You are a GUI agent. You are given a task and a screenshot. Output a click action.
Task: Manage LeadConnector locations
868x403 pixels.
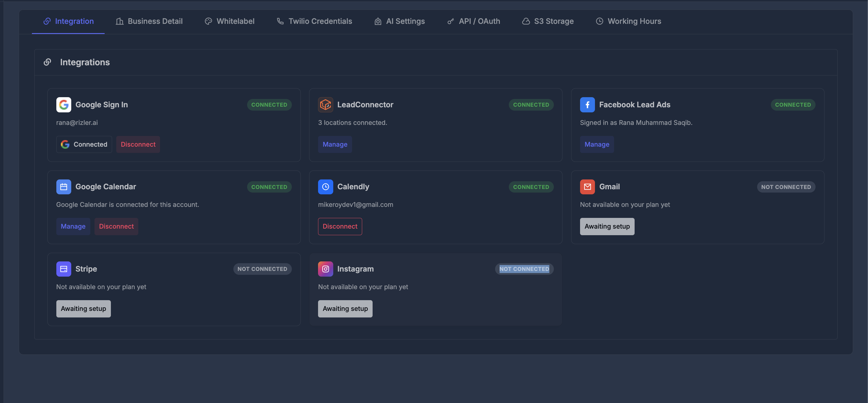pos(335,144)
